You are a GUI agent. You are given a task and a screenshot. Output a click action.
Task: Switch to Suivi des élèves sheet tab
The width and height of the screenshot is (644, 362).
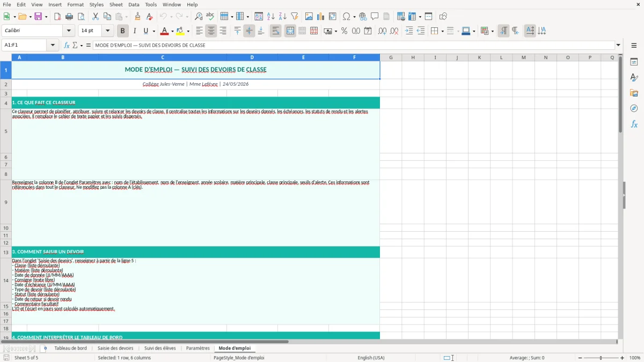point(160,349)
